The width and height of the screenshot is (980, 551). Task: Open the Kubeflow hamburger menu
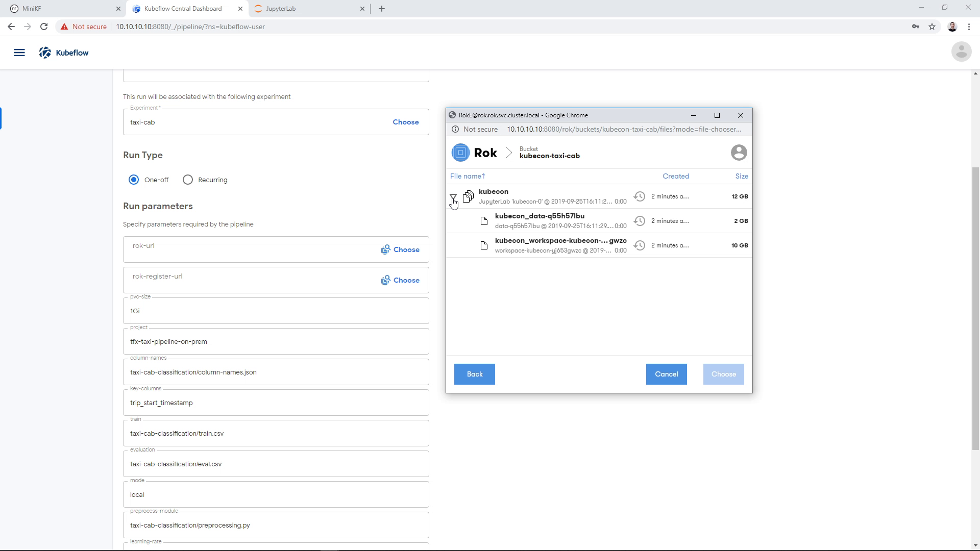(19, 53)
